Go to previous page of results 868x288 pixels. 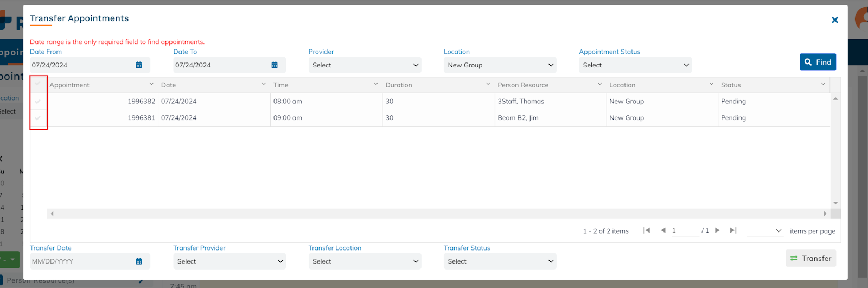[663, 230]
